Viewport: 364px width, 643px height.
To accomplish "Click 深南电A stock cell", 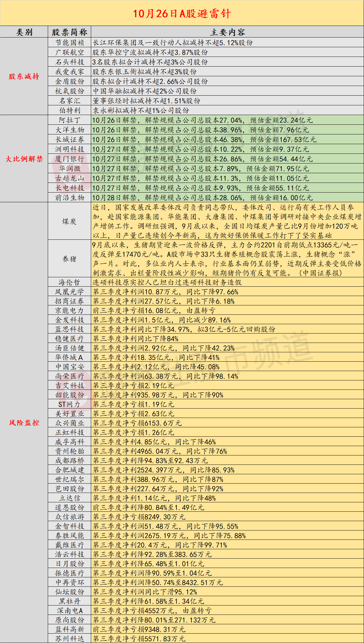I will [70, 610].
